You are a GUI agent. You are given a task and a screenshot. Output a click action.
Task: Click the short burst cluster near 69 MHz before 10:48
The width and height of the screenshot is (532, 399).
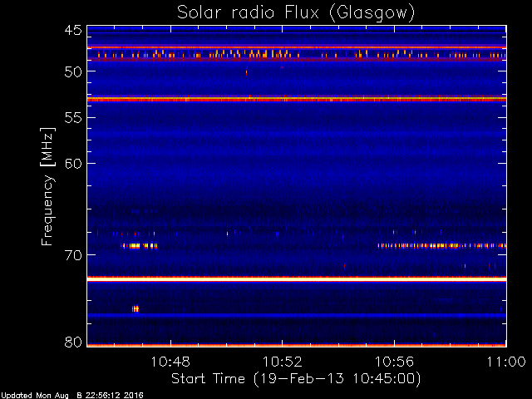(x=140, y=246)
